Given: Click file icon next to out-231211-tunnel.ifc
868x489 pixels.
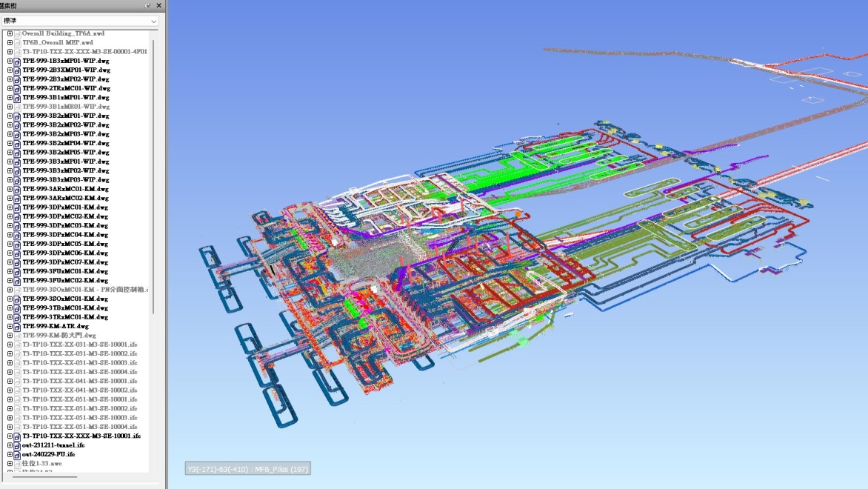Looking at the screenshot, I should coord(17,445).
